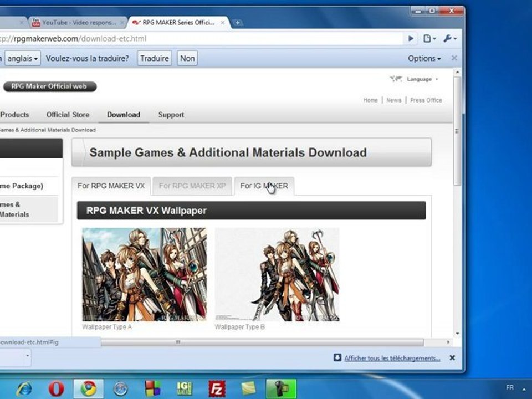Viewport: 532px width, 399px height.
Task: Click Afficher tous les téléchargements link
Action: point(392,358)
